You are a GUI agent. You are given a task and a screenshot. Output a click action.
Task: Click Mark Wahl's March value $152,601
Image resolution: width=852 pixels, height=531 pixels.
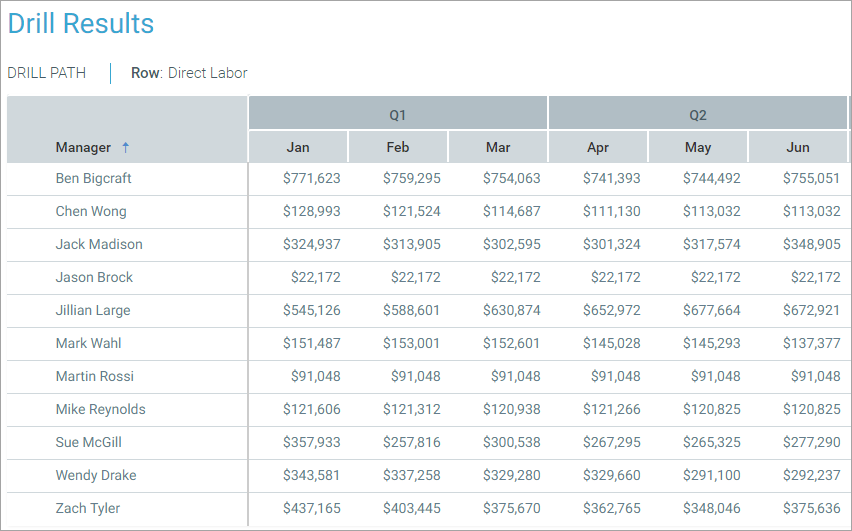coord(511,343)
